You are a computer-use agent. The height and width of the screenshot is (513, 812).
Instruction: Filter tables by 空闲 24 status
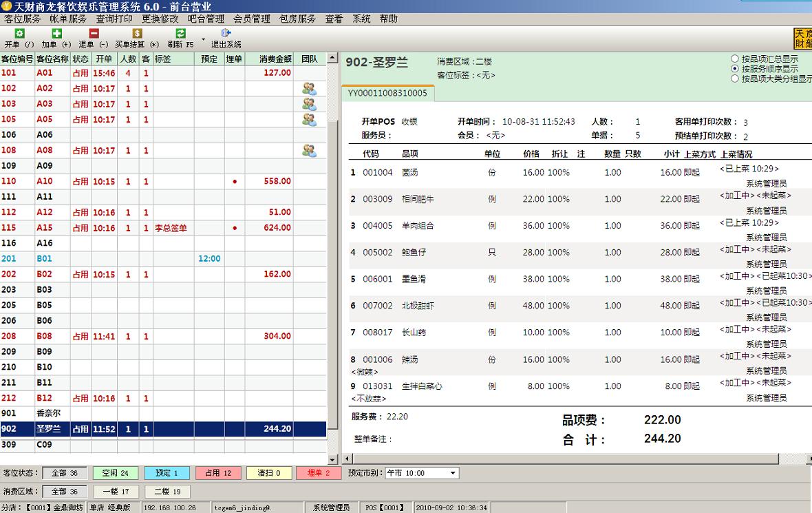115,473
